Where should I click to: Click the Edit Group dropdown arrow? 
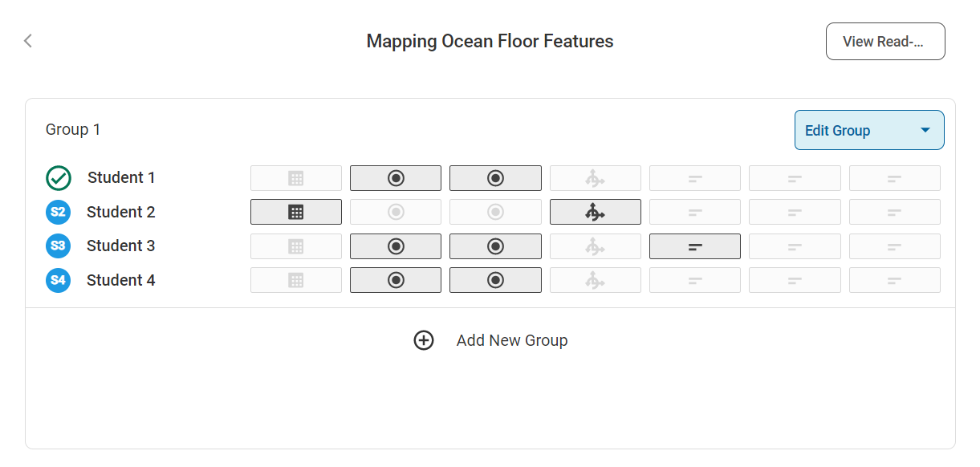pyautogui.click(x=925, y=131)
